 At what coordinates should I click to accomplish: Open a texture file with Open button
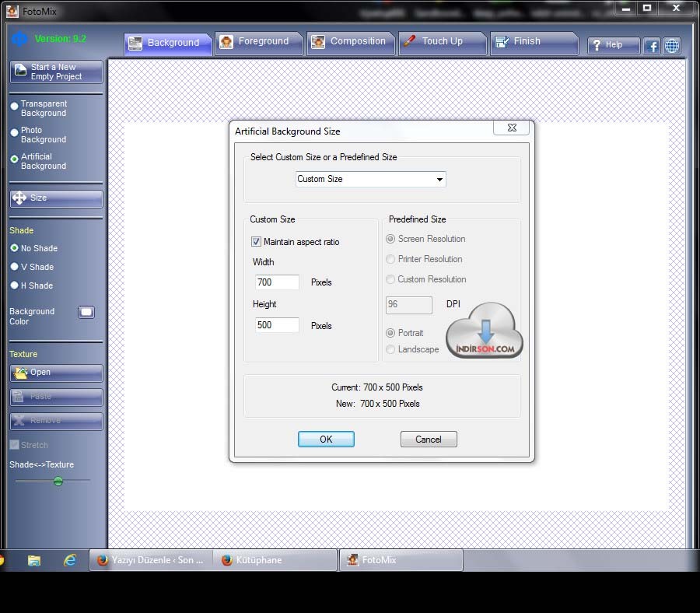click(x=56, y=373)
